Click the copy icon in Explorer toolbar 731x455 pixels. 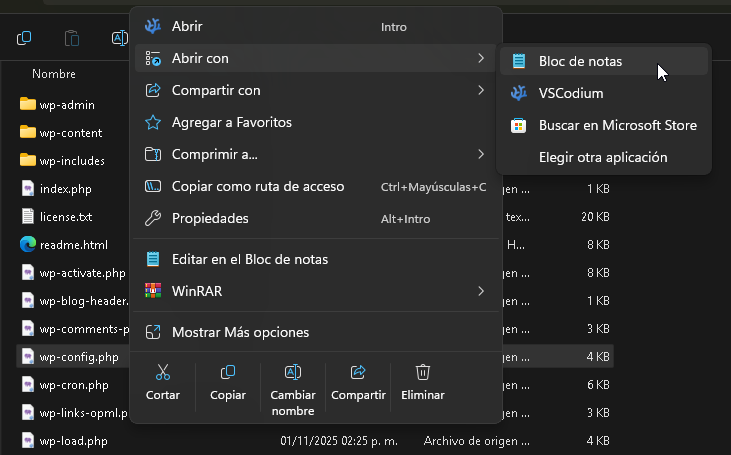coord(24,38)
